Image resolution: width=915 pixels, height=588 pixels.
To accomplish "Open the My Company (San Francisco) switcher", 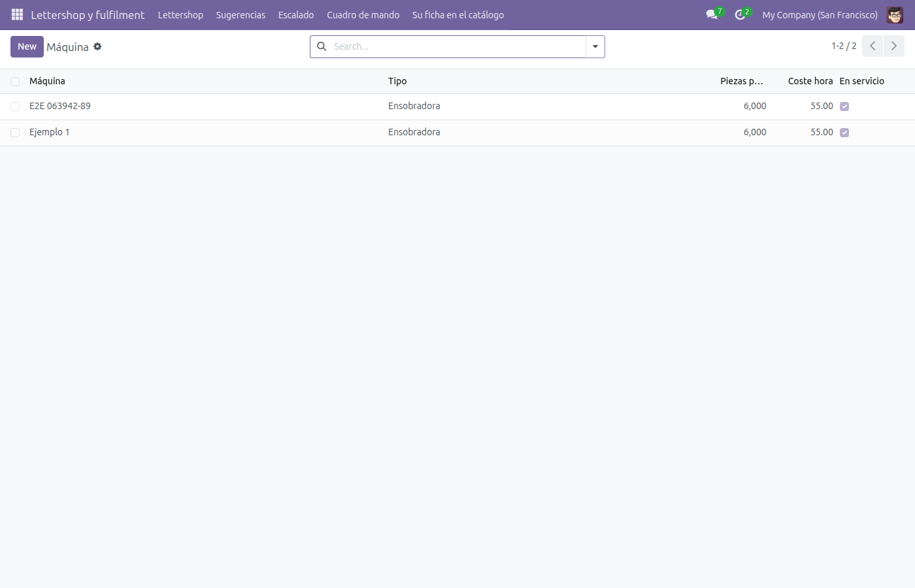I will [820, 14].
